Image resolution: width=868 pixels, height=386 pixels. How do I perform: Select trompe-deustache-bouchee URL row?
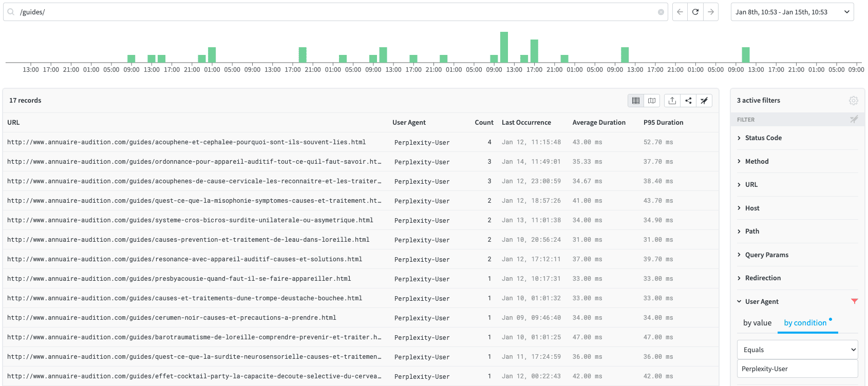pos(185,298)
